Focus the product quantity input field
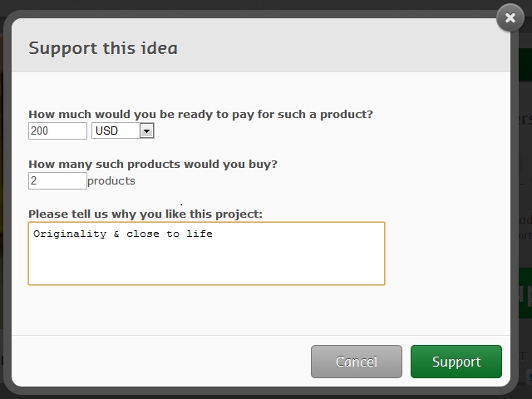 pos(57,180)
